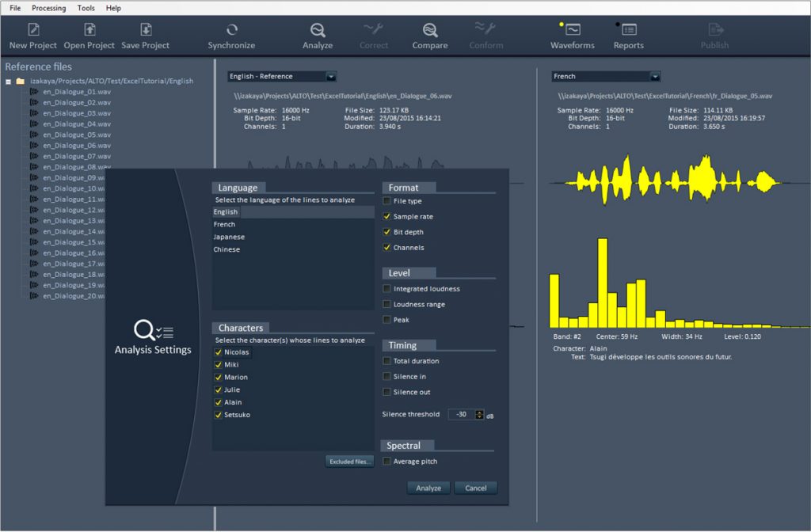Open the English - Reference dropdown
Image resolution: width=811 pixels, height=532 pixels.
[x=331, y=77]
